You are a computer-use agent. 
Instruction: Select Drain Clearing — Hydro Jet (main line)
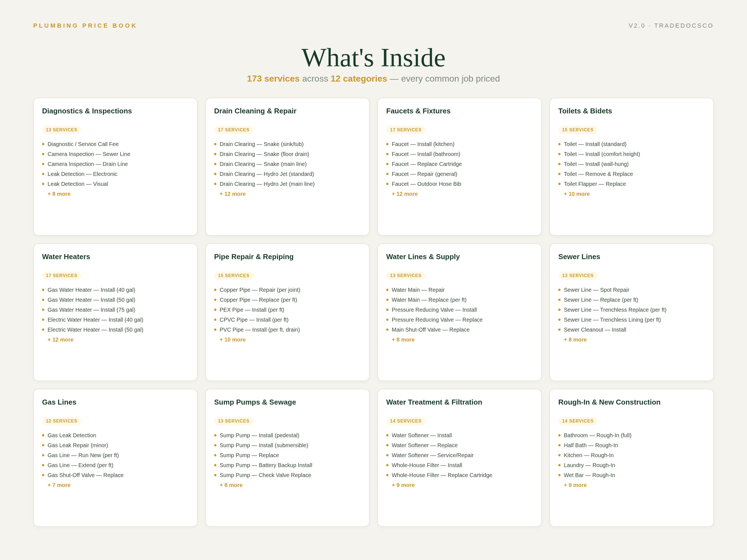point(267,184)
